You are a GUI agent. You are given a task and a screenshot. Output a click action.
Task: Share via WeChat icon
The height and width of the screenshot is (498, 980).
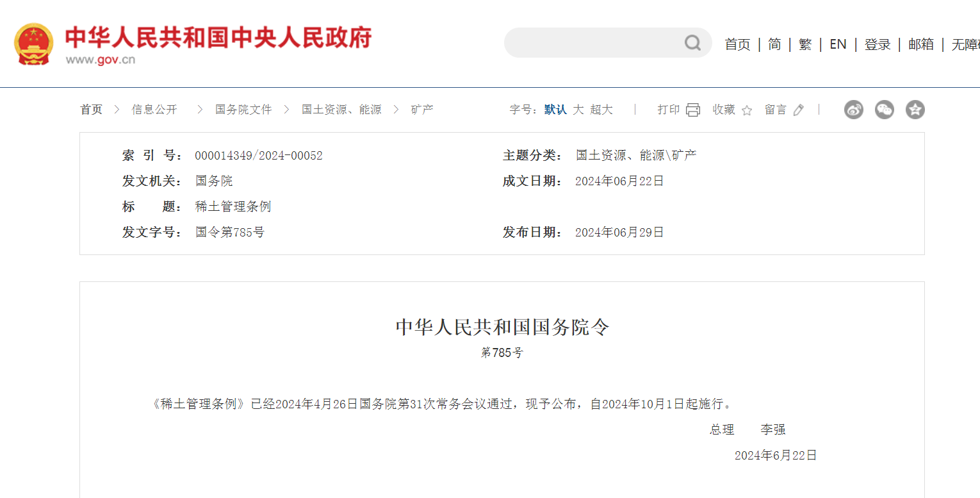coord(885,110)
